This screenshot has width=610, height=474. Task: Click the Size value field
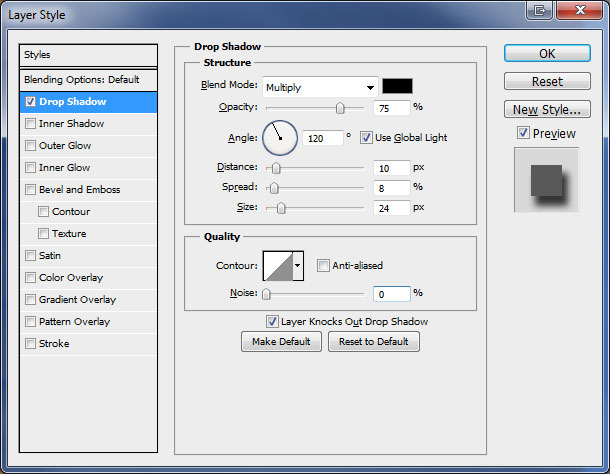391,208
